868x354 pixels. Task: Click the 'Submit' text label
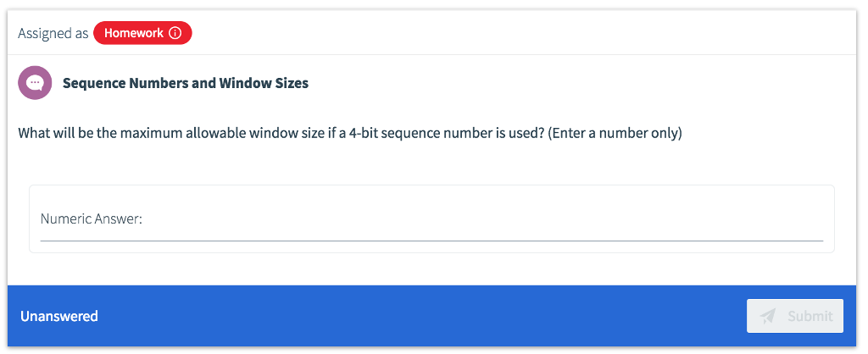tap(810, 316)
